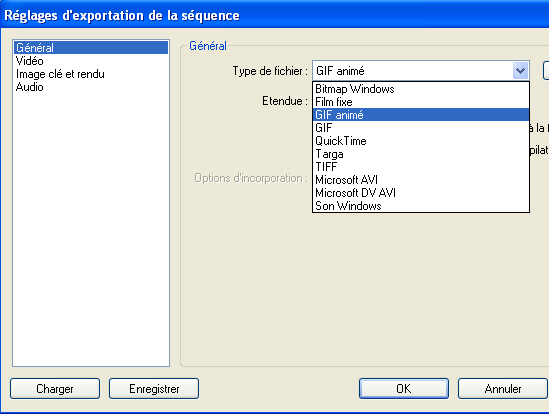Image resolution: width=549 pixels, height=414 pixels.
Task: Click the Charger button
Action: [x=55, y=388]
